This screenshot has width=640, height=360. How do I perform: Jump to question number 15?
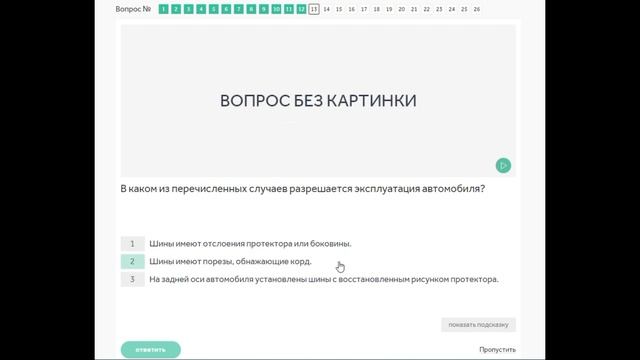(x=339, y=9)
